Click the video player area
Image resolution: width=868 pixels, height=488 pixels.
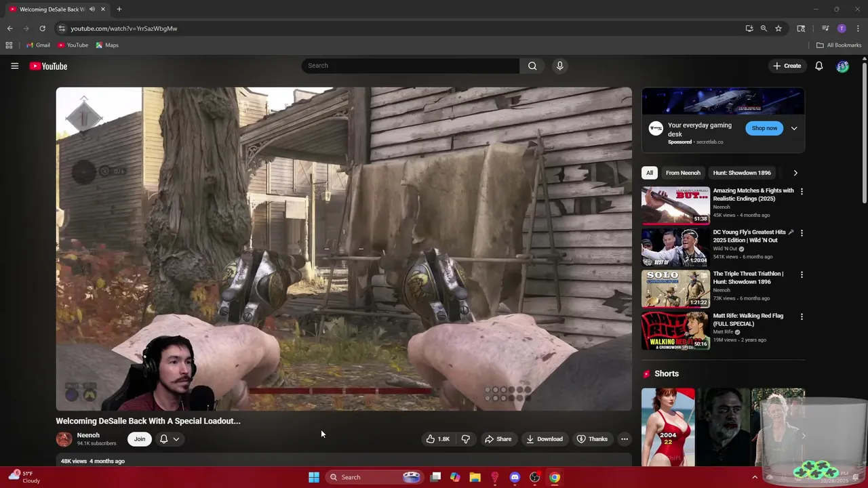(344, 249)
